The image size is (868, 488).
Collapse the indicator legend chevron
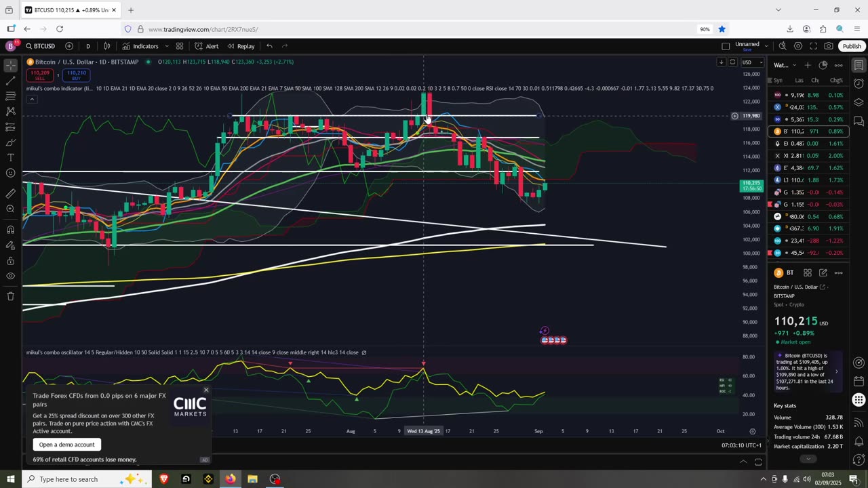pyautogui.click(x=31, y=99)
